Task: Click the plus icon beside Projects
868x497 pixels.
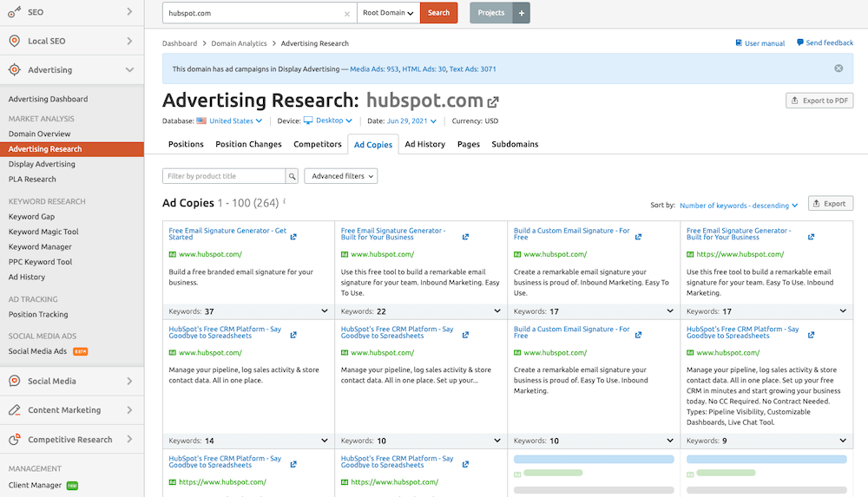Action: [x=521, y=13]
